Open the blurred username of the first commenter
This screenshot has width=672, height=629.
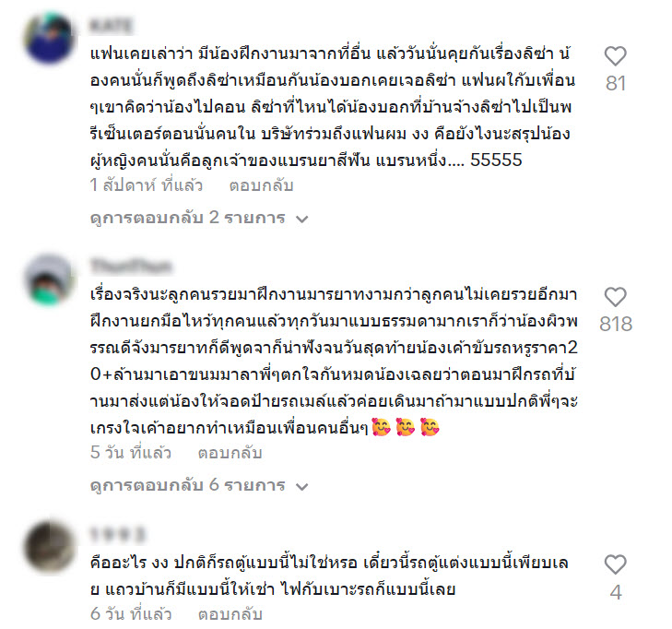(x=111, y=26)
